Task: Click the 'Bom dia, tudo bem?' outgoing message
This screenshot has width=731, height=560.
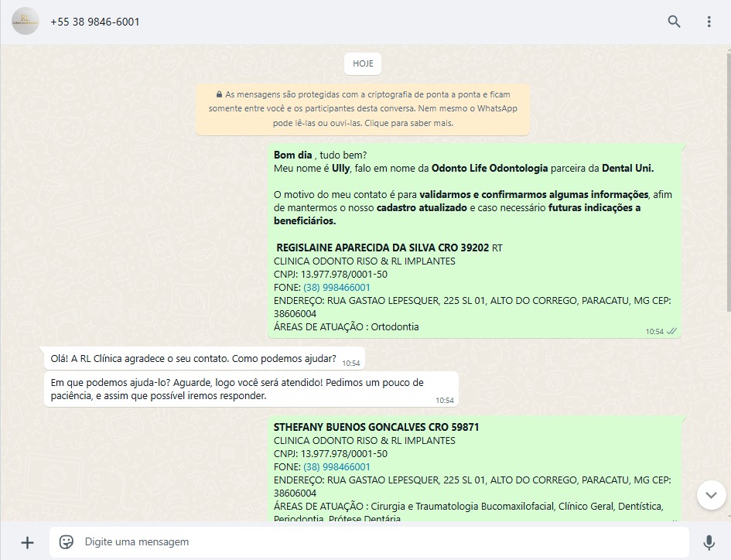Action: click(320, 155)
